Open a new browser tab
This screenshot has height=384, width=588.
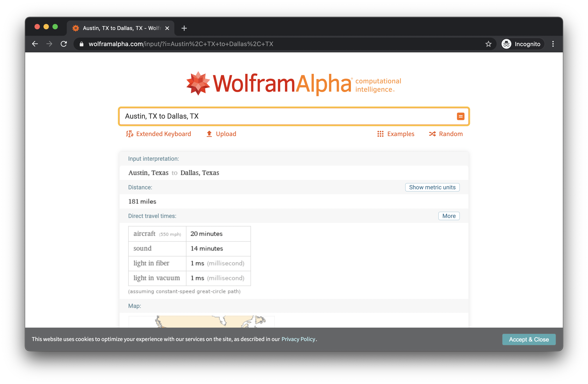point(184,28)
